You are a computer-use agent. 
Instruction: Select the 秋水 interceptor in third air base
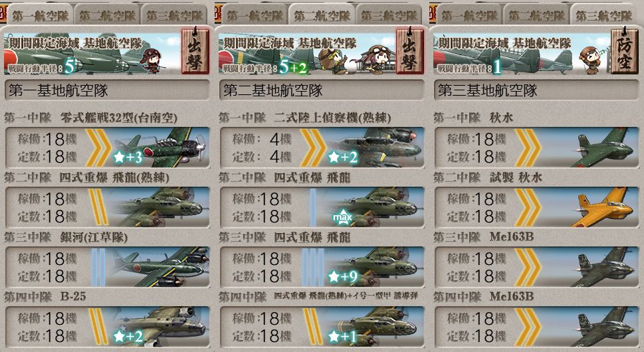536,147
